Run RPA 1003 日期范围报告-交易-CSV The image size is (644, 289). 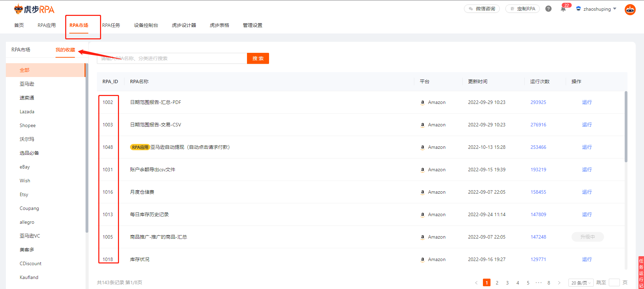coord(587,125)
